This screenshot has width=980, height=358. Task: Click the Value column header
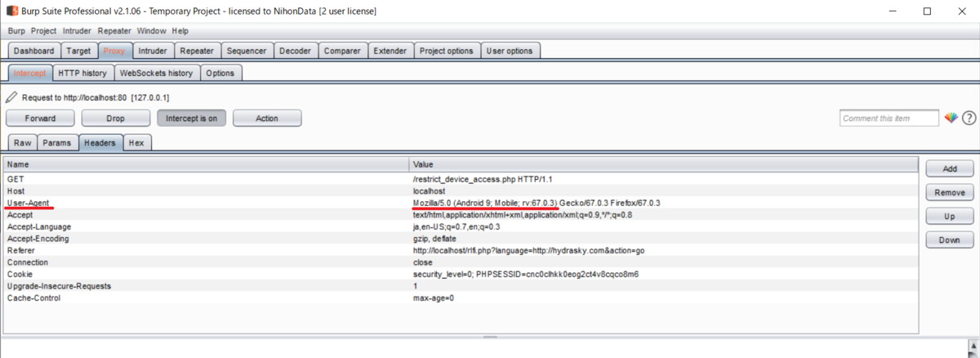coord(663,164)
